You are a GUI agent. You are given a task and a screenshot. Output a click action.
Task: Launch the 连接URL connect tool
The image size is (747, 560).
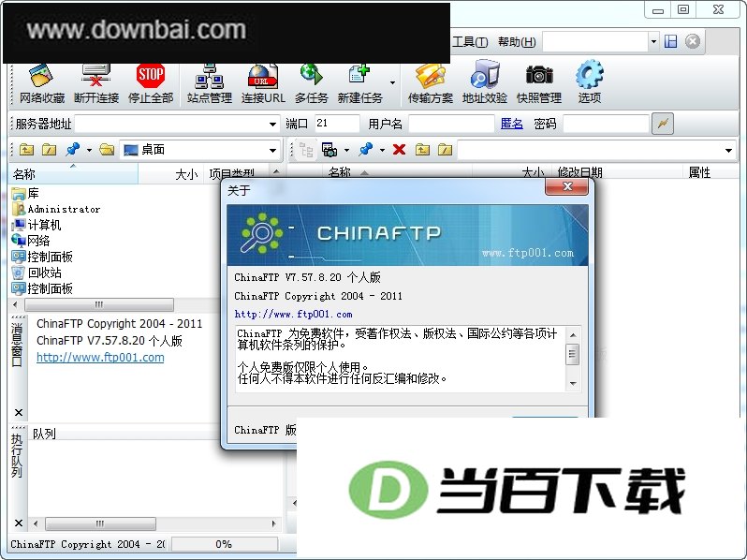[x=263, y=84]
